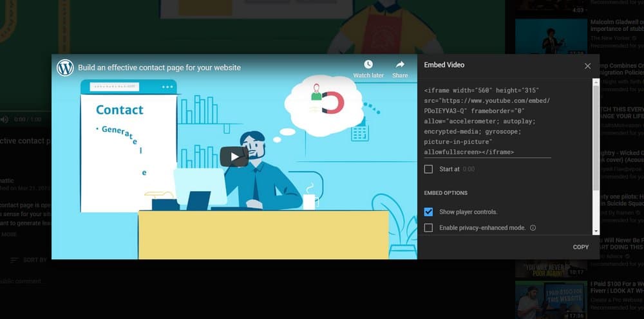Click the embed panel scrollbar's up arrow
The height and width of the screenshot is (319, 644).
point(596,82)
